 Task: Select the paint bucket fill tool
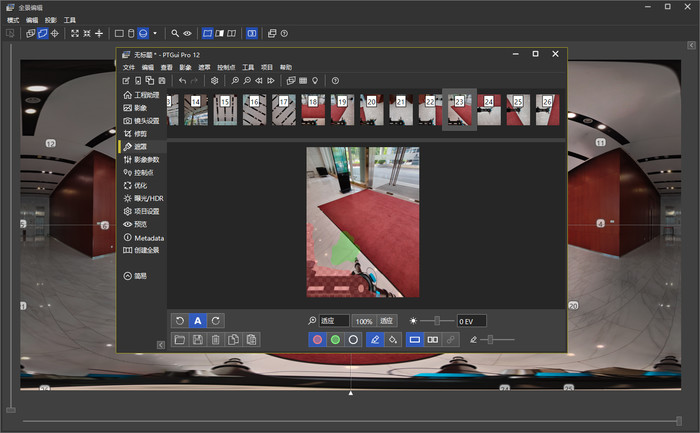(393, 340)
